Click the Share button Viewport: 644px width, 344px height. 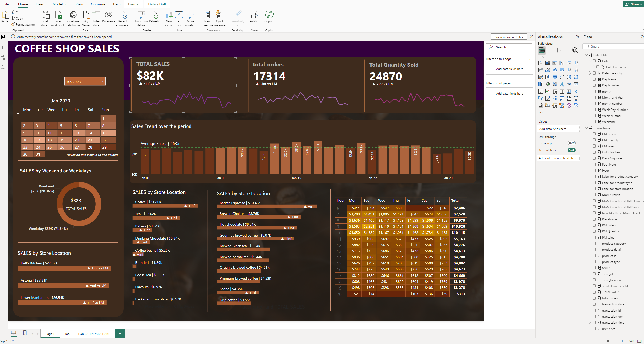633,4
